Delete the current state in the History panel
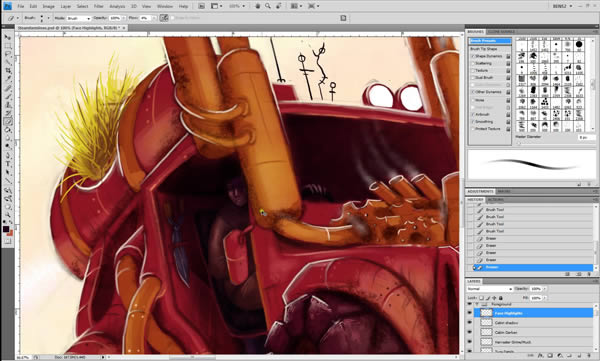Viewport: 600px width, 361px height. pyautogui.click(x=589, y=274)
